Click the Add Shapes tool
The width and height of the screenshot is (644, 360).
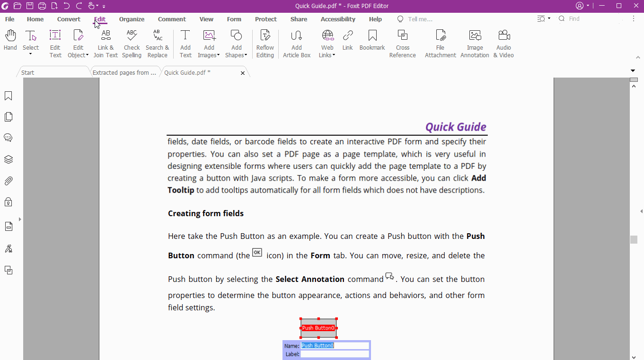[236, 44]
